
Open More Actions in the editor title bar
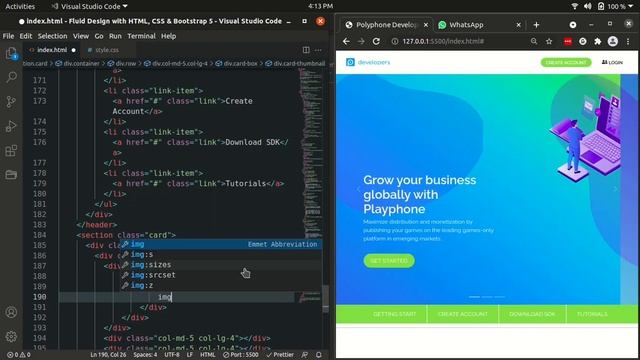(x=318, y=50)
